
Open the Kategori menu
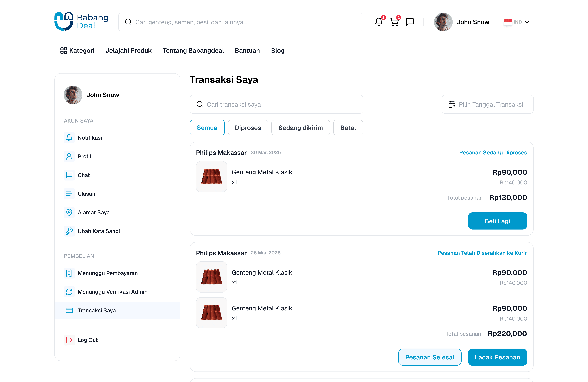(x=77, y=51)
